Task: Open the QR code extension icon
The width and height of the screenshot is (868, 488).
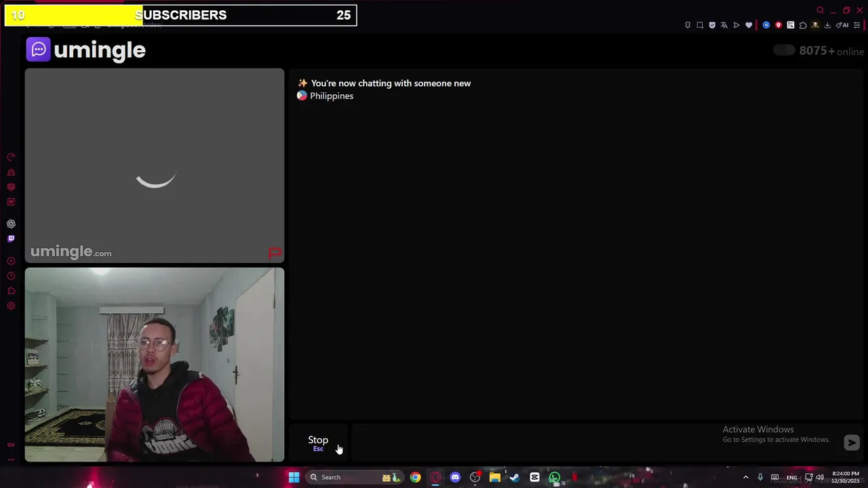Action: click(791, 25)
